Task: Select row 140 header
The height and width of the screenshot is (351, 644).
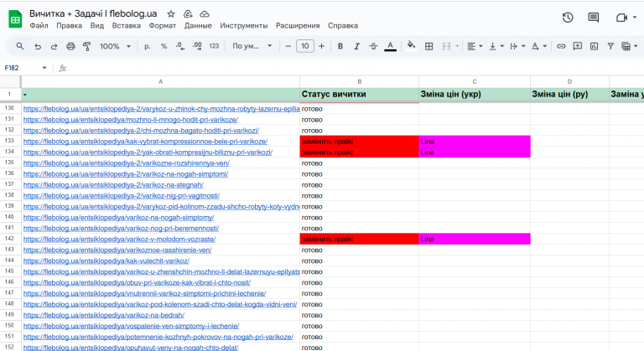Action: [10, 217]
